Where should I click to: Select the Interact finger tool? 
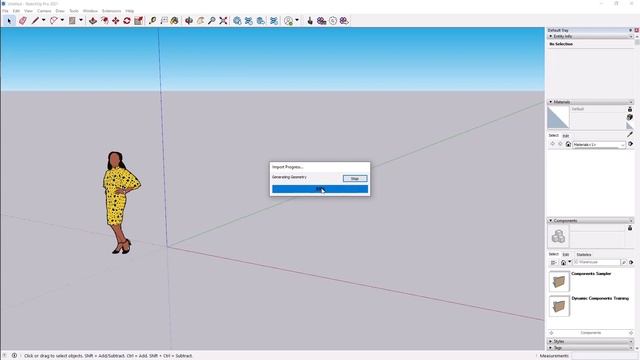(310, 20)
